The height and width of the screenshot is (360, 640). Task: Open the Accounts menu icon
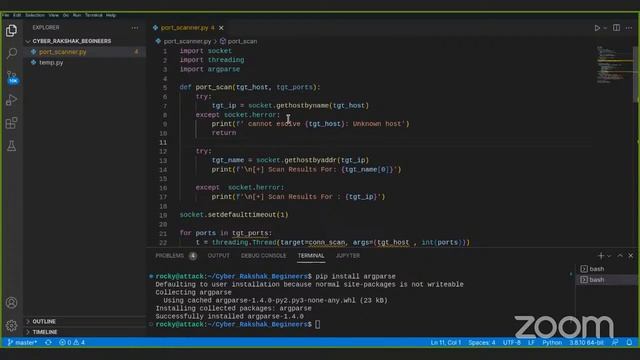[x=11, y=303]
